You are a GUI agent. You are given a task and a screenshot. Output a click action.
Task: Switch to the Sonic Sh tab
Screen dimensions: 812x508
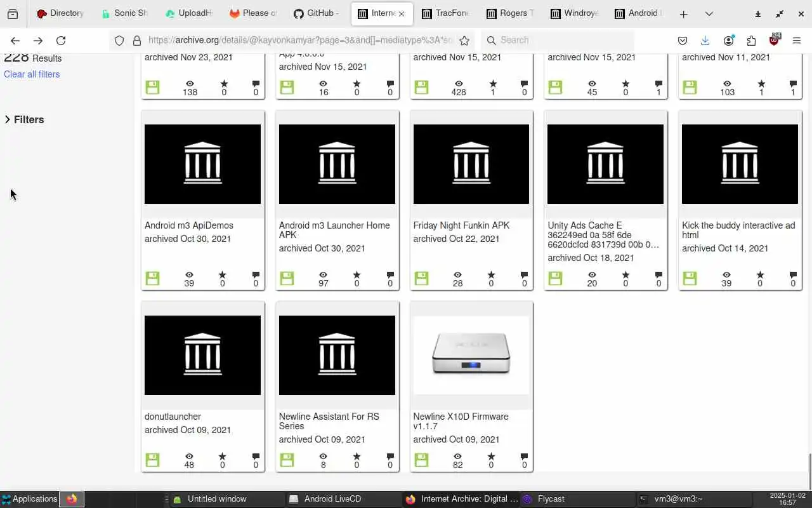coord(124,13)
